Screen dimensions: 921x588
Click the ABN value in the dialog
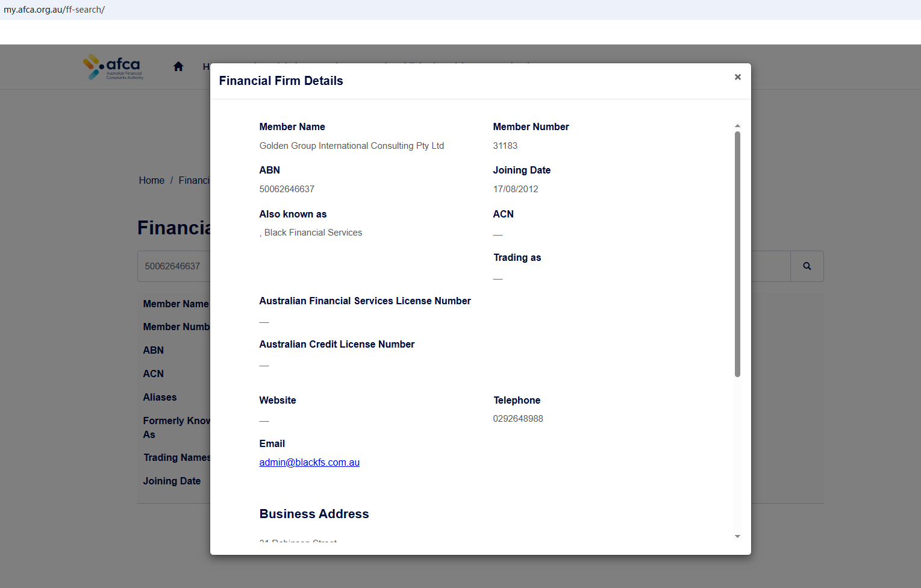[287, 189]
